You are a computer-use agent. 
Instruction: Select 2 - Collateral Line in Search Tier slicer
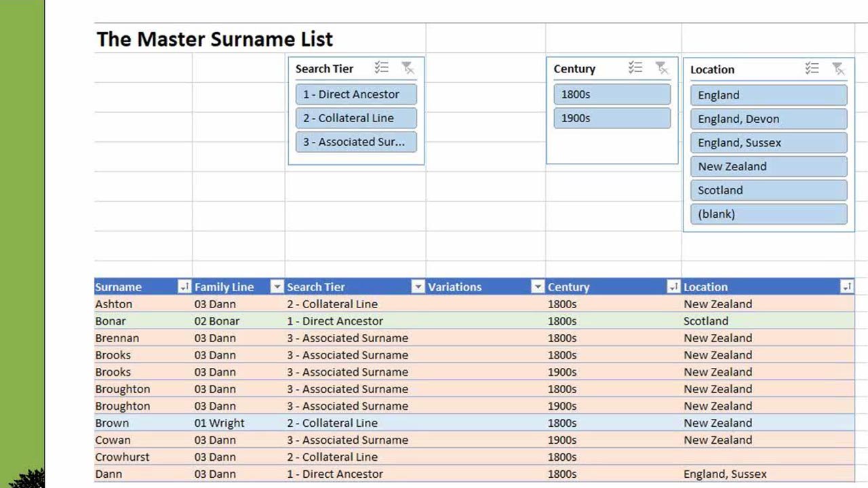coord(356,117)
